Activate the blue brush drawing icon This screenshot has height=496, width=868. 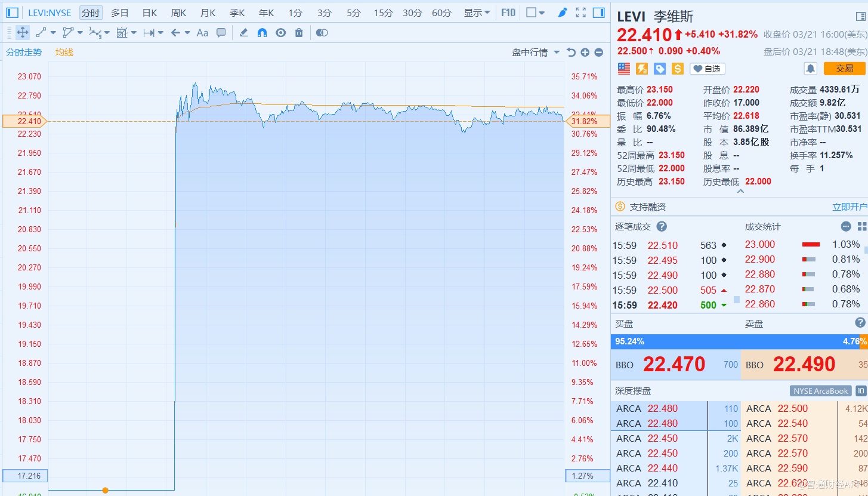click(x=562, y=13)
